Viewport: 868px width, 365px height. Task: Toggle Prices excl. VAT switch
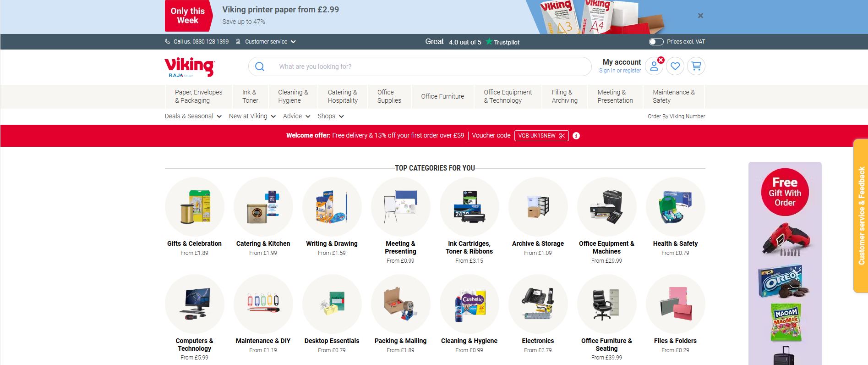pos(656,42)
